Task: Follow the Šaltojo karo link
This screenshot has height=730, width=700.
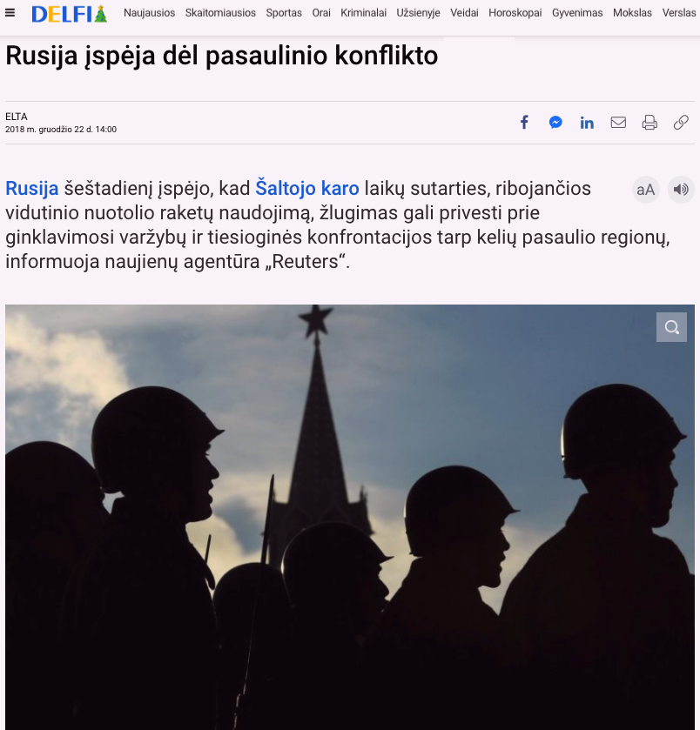Action: pyautogui.click(x=307, y=189)
